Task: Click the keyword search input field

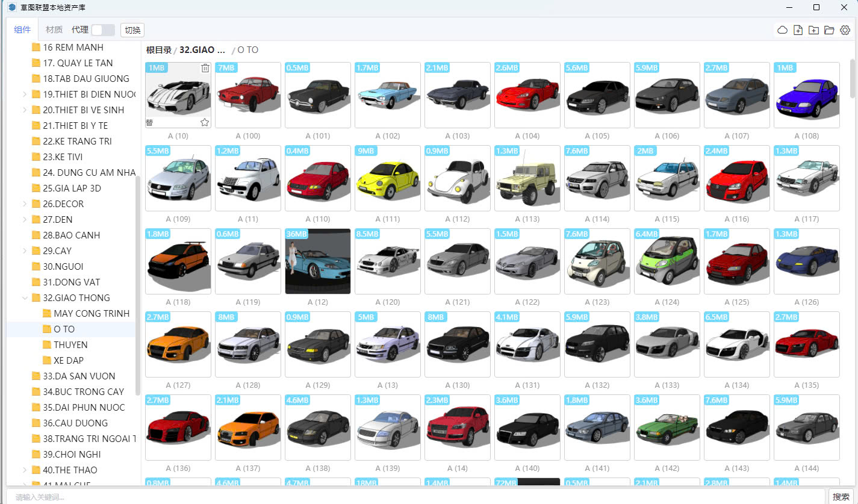Action: 415,497
